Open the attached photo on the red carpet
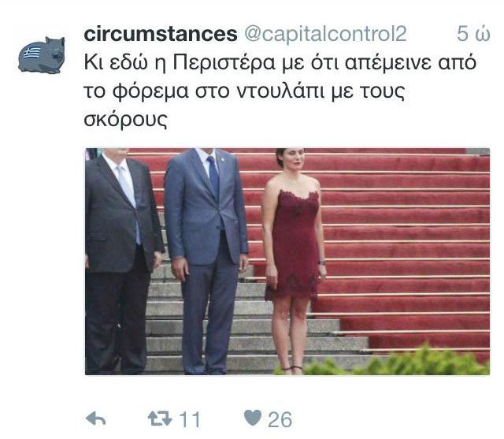Image resolution: width=504 pixels, height=439 pixels. pyautogui.click(x=287, y=262)
